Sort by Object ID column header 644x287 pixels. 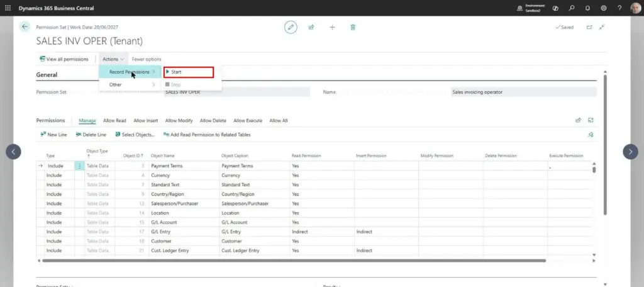133,156
